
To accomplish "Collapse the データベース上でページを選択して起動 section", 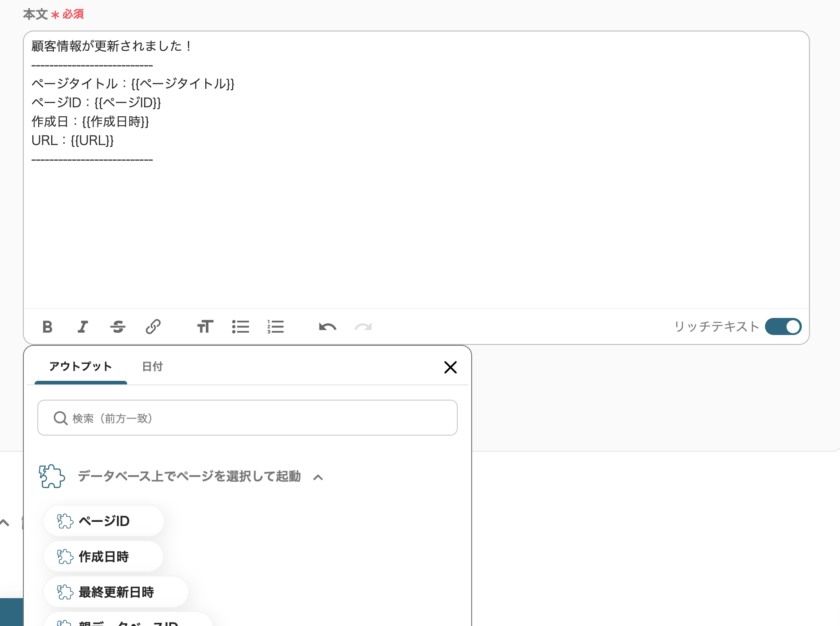I will (x=318, y=477).
